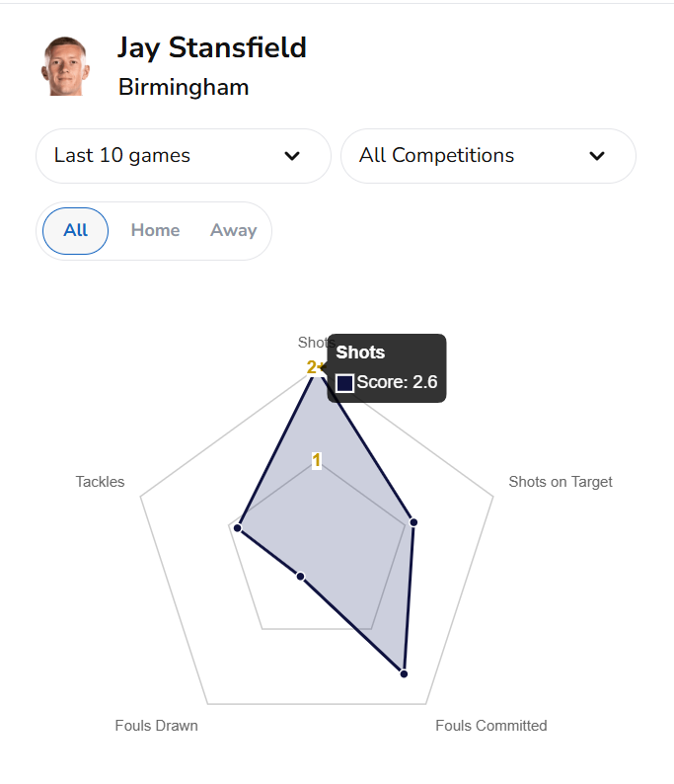This screenshot has height=784, width=674.
Task: Click the Fouls Drawn data point
Action: [301, 576]
